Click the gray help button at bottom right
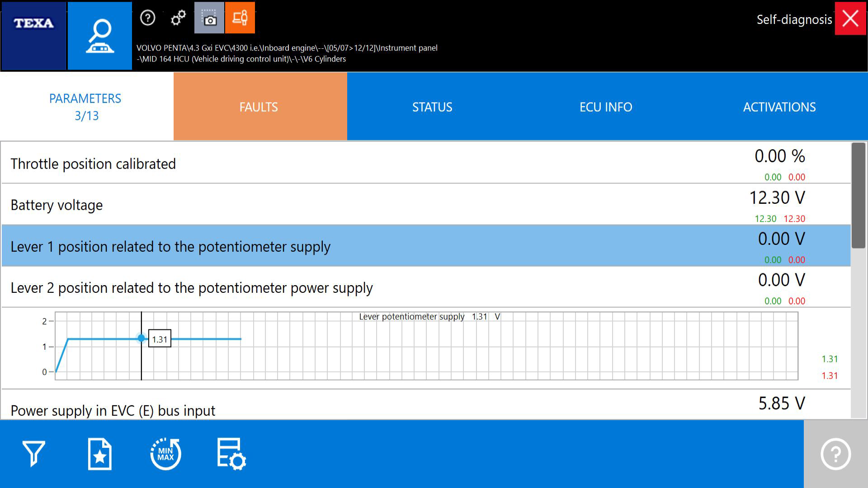 (835, 454)
